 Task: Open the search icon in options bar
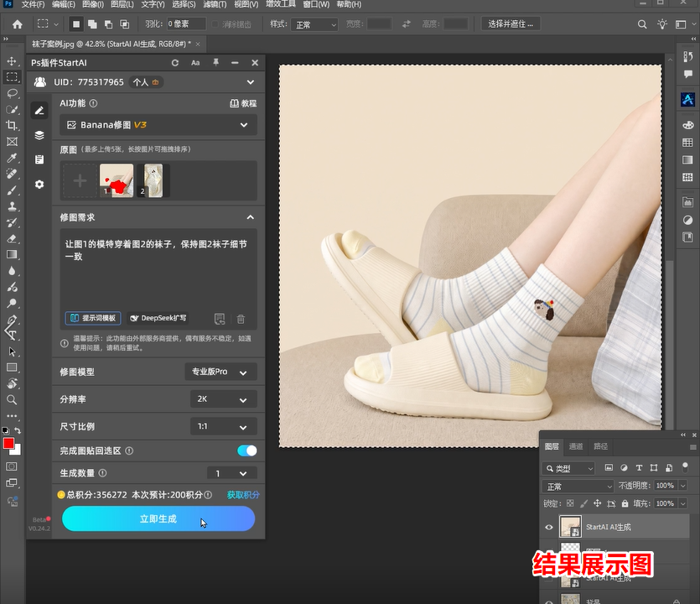coord(642,24)
